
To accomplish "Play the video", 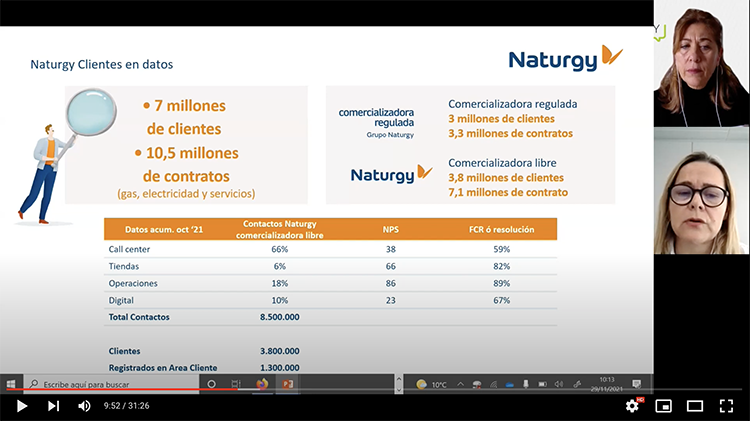I will (22, 406).
